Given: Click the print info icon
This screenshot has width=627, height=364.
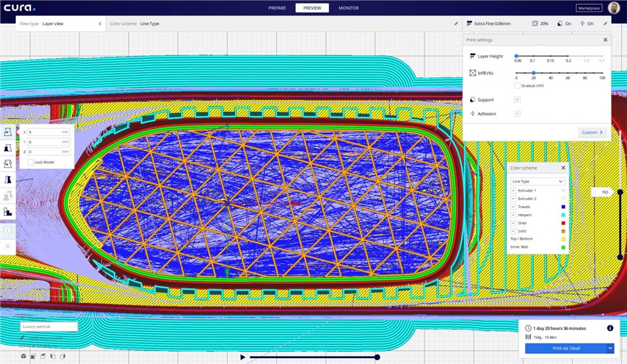Looking at the screenshot, I should [x=610, y=329].
